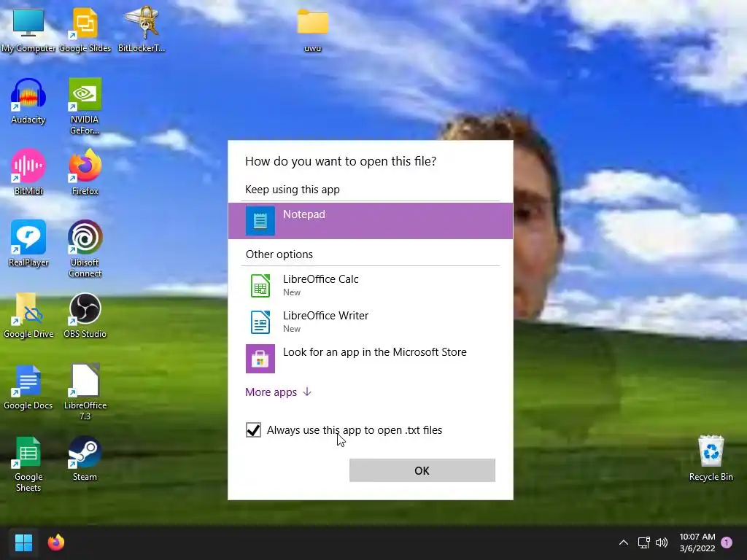747x560 pixels.
Task: Select the Audacity desktop shortcut
Action: pyautogui.click(x=28, y=101)
